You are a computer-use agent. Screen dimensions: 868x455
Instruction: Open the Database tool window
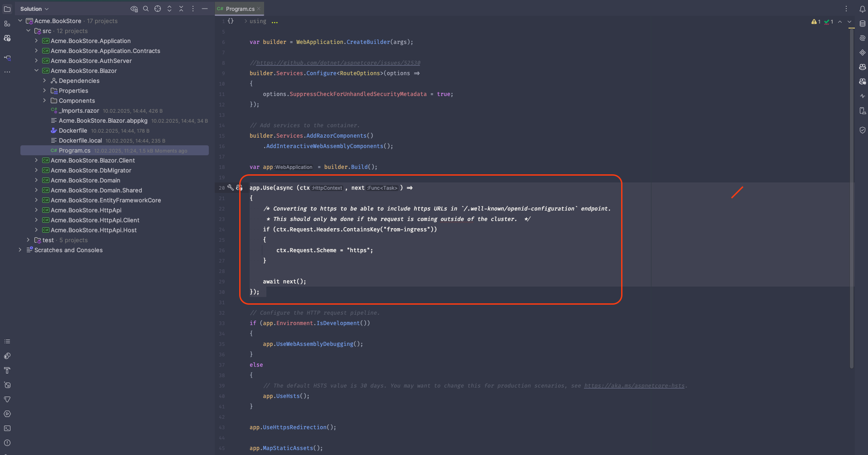pos(863,24)
